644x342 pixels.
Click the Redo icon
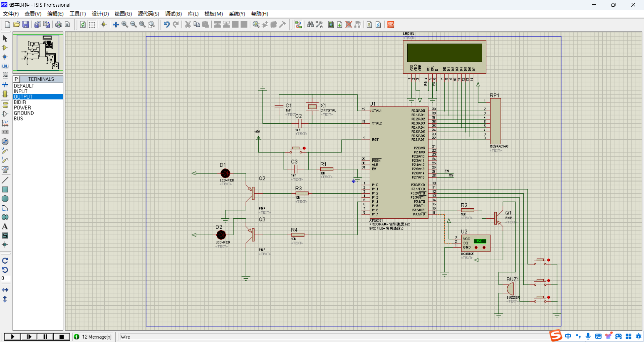coord(175,24)
